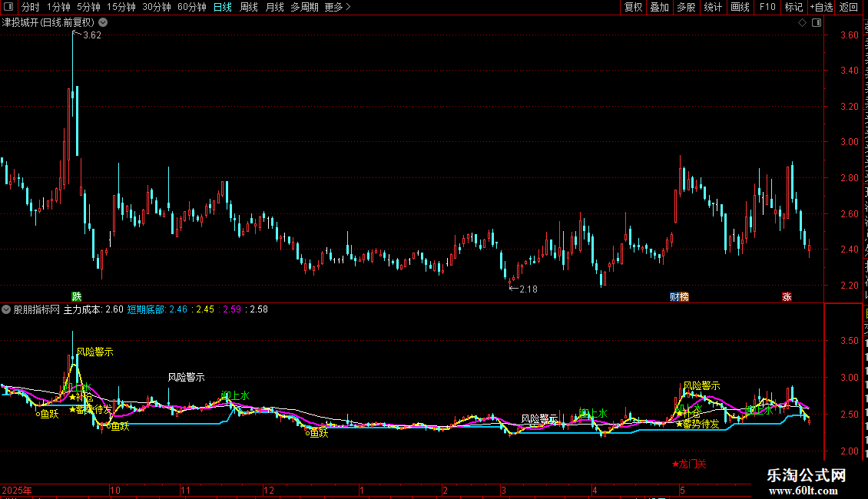
Task: Click the 标记 mark button
Action: pos(793,7)
